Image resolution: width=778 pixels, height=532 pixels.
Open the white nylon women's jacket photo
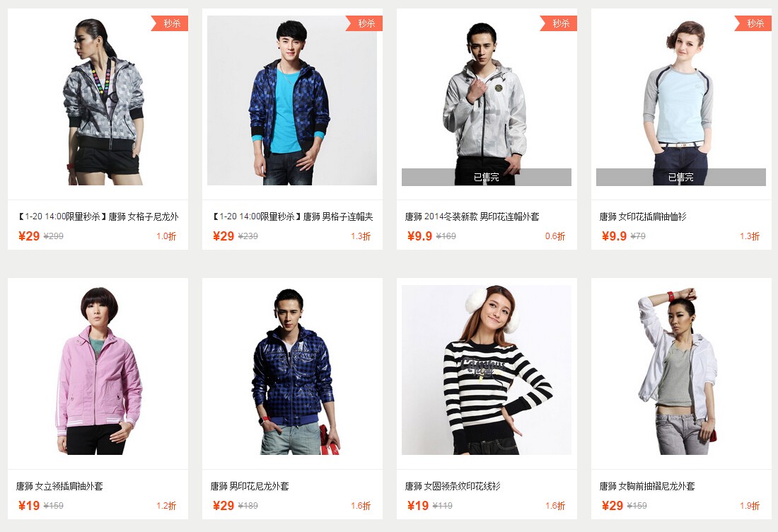coord(680,370)
